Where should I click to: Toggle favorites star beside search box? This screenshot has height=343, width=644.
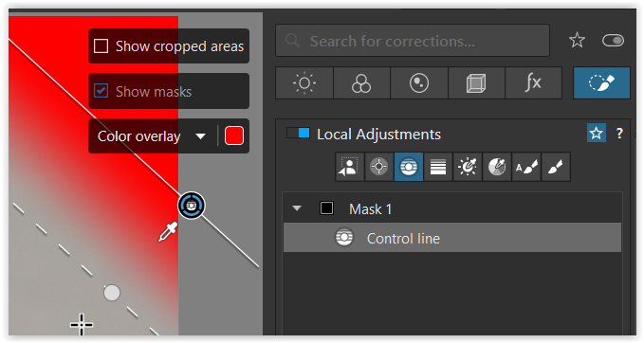click(x=577, y=40)
